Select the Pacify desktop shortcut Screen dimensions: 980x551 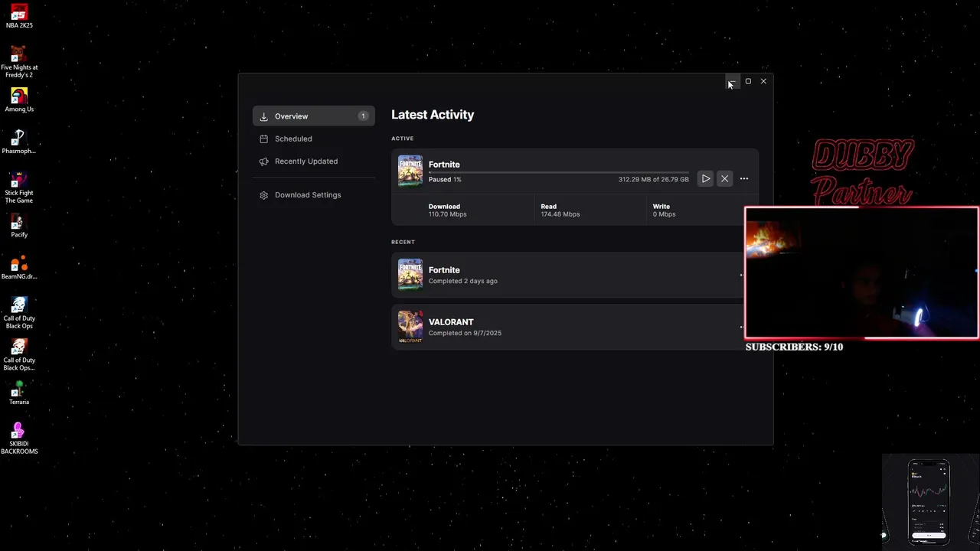coord(19,226)
